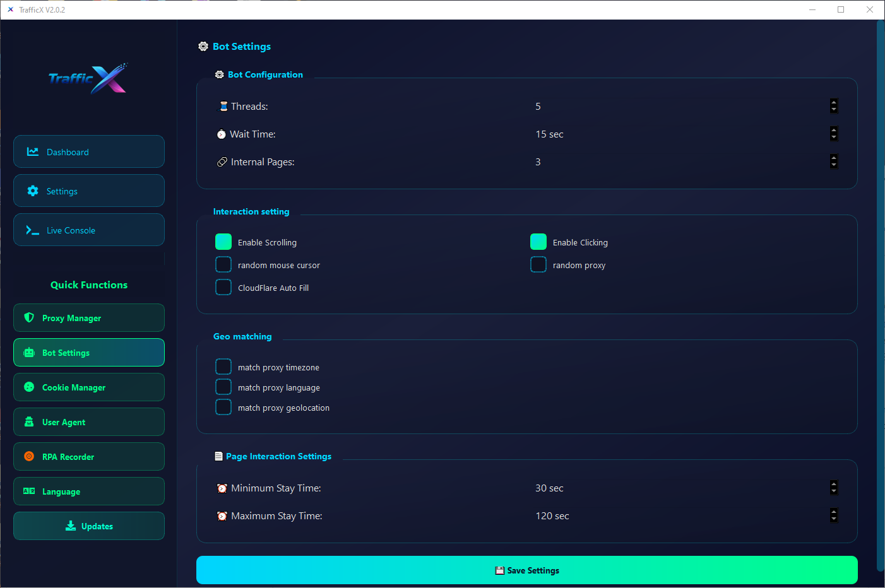Enable the CloudFlare Auto Fill checkbox

click(223, 287)
